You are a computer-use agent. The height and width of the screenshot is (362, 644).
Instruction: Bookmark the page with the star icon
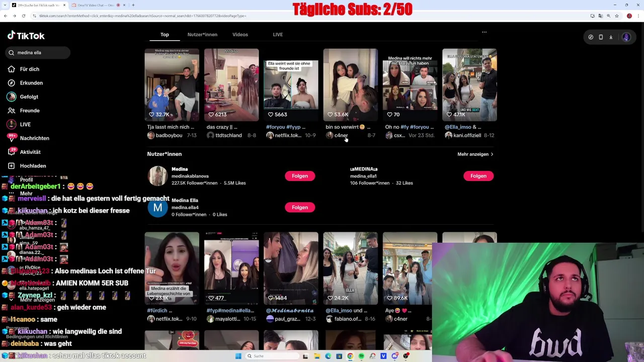coord(617,16)
